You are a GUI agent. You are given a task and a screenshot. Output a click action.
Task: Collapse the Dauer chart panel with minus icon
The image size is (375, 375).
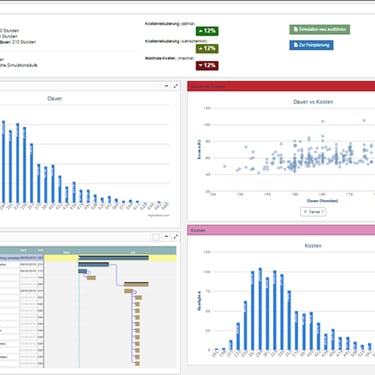(166, 86)
